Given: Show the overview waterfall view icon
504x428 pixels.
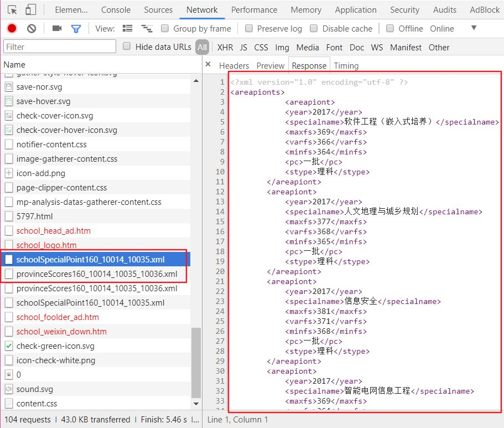Looking at the screenshot, I should (x=147, y=29).
